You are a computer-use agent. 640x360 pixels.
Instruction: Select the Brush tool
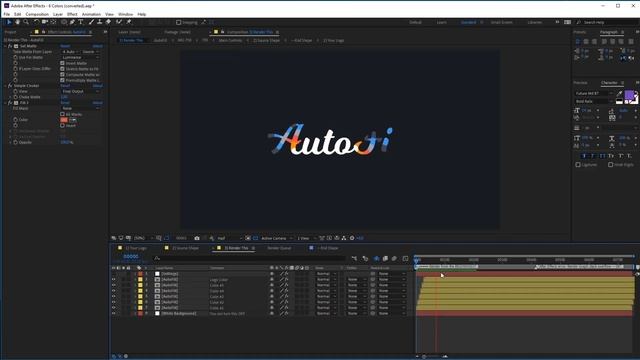[x=91, y=22]
